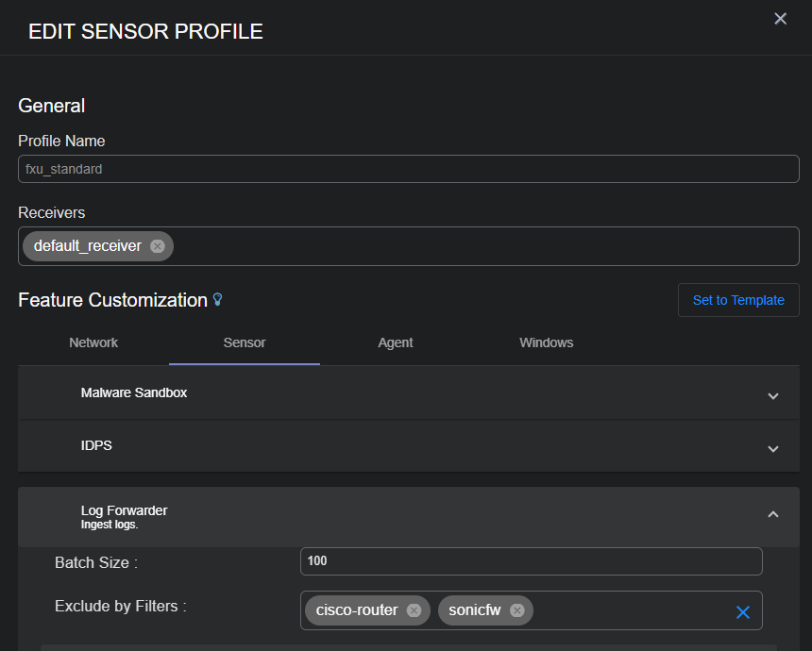Clear all Exclude by Filters entries

742,612
